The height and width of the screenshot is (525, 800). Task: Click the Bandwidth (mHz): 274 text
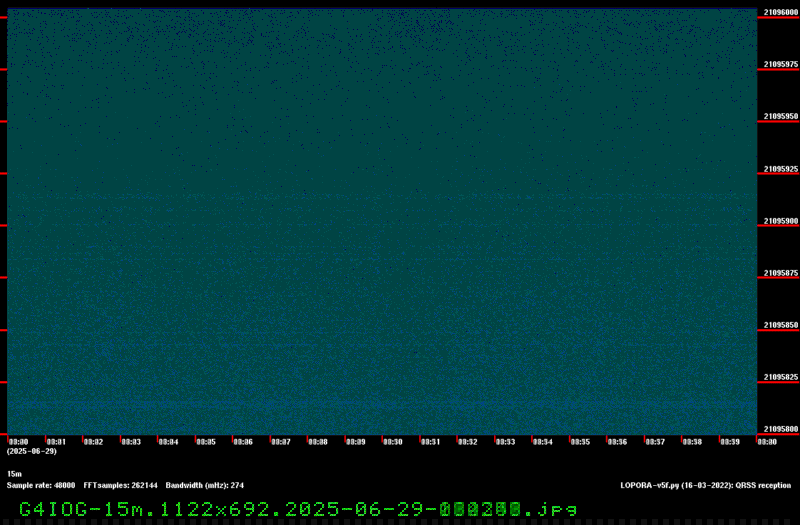[x=205, y=485]
